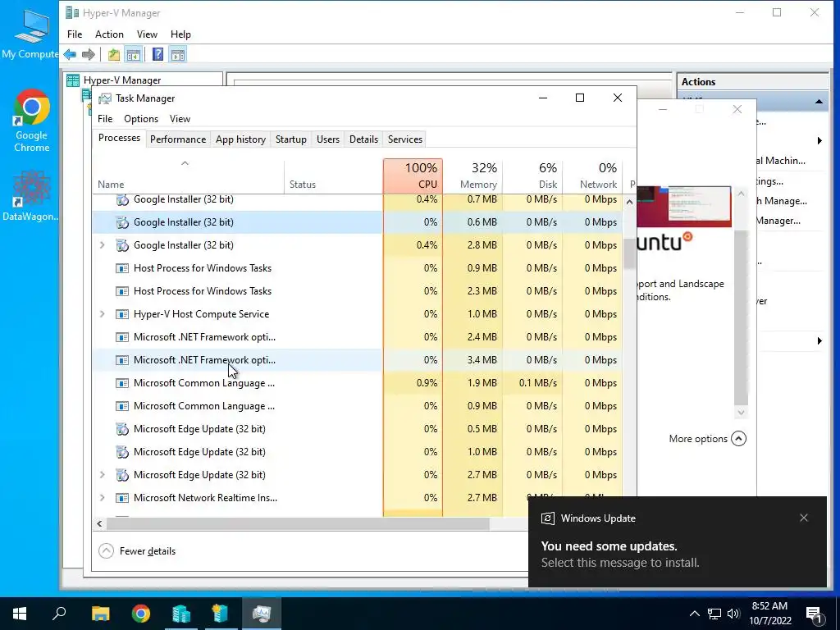Screen dimensions: 840x630
Task: Click the Ubuntu thumbnail in Quick Create window
Action: click(x=683, y=206)
